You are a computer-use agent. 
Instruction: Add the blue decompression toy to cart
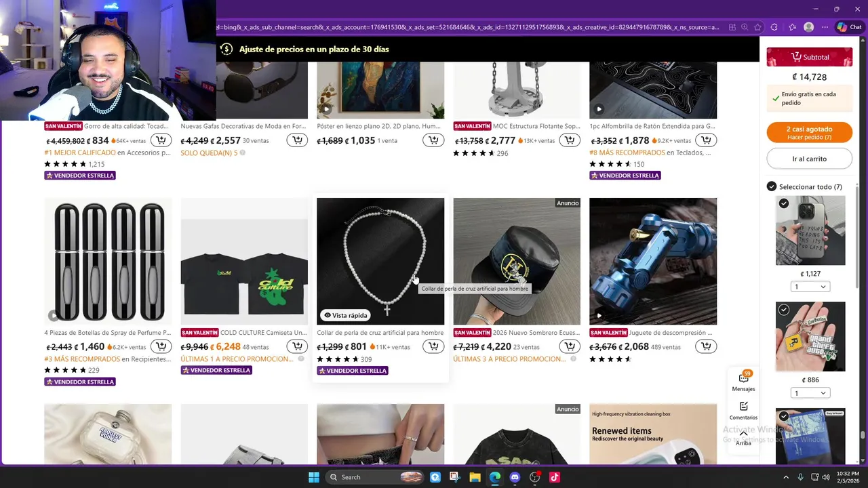point(706,346)
